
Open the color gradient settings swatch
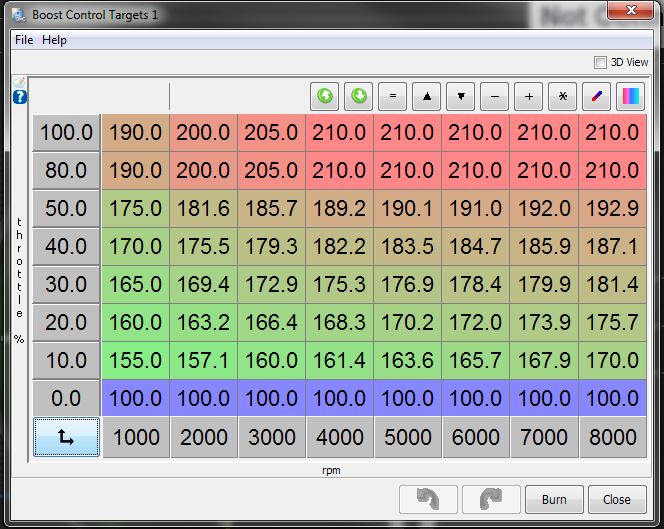coord(631,97)
